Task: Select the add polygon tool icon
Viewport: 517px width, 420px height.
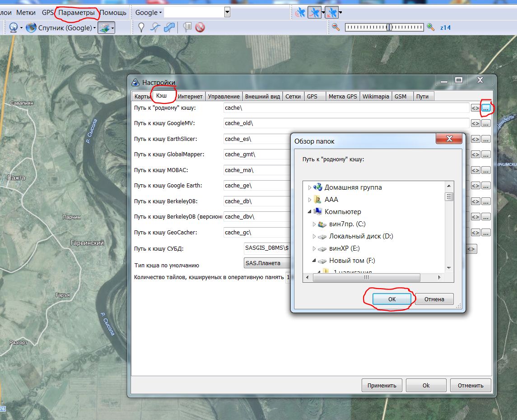Action: (169, 28)
